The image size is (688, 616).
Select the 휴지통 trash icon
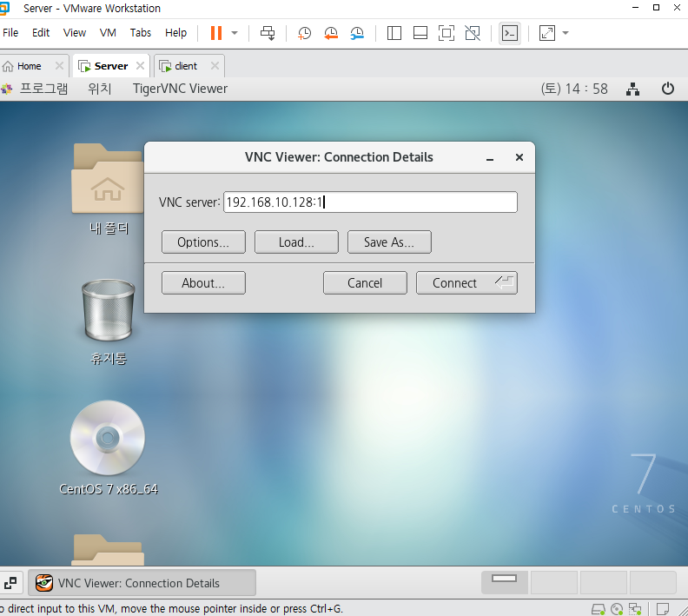[x=109, y=322]
